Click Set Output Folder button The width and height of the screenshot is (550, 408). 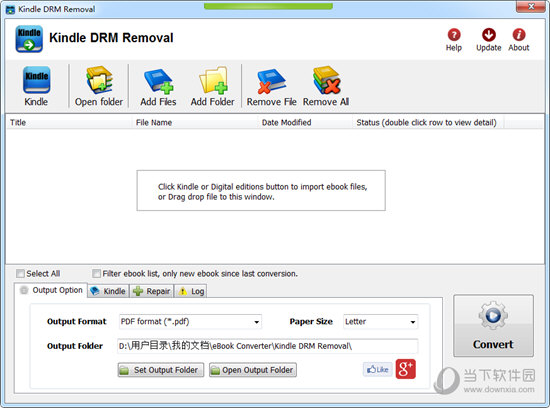[x=161, y=370]
